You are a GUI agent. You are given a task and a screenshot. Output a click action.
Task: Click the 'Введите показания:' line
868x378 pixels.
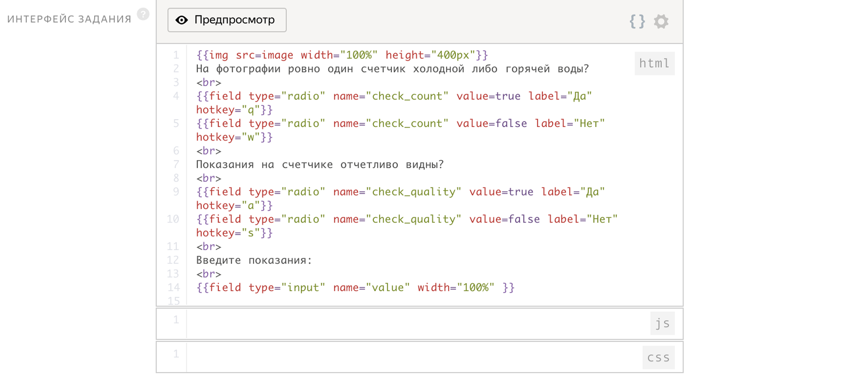[254, 260]
